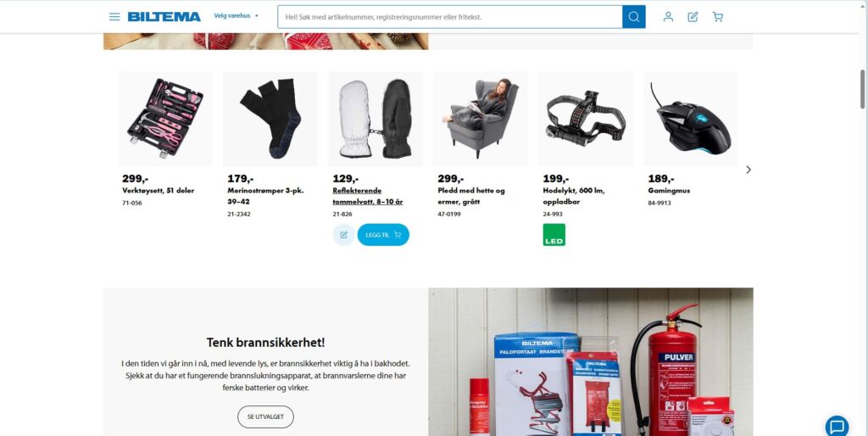The height and width of the screenshot is (436, 868).
Task: Add tommelvott to shopping list icon
Action: pyautogui.click(x=344, y=235)
